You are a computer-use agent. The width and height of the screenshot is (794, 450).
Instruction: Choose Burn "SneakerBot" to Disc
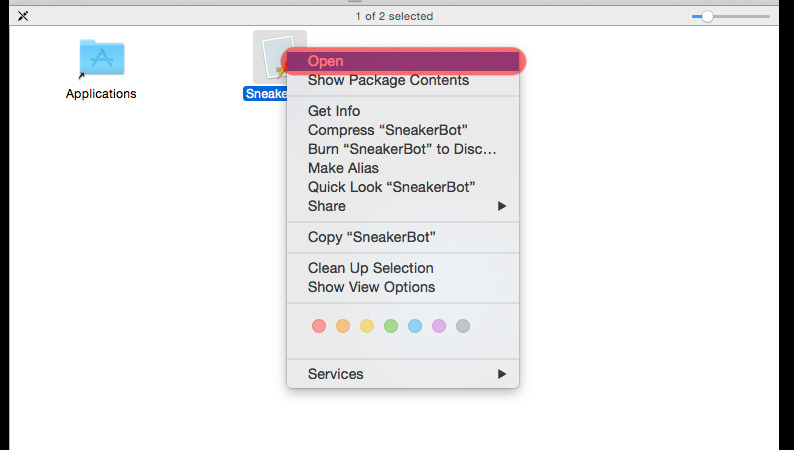pyautogui.click(x=402, y=149)
